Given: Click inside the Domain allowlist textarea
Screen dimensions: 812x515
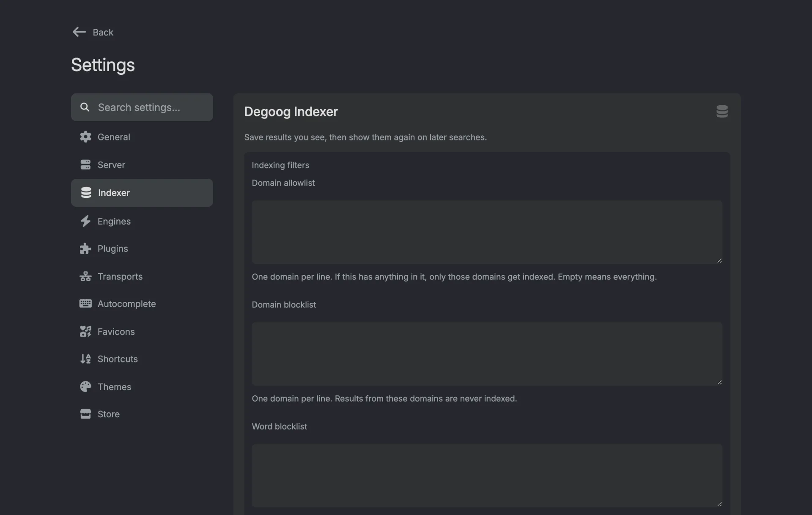Looking at the screenshot, I should coord(487,232).
